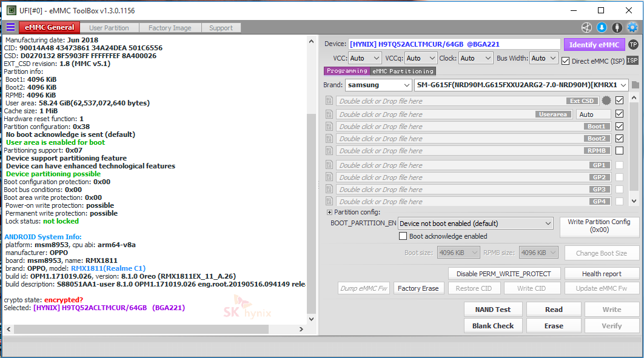Switch to the eMMC General tab
644x358 pixels.
tap(49, 27)
